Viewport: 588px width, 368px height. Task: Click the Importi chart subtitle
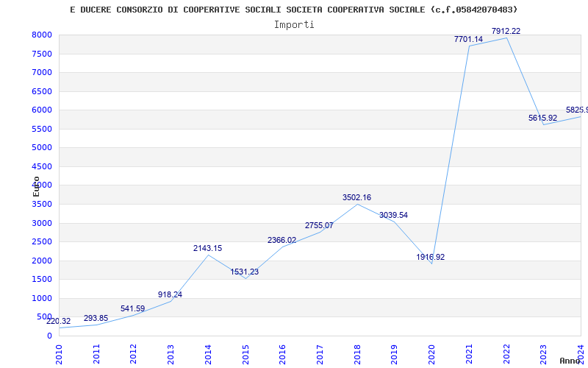pyautogui.click(x=294, y=24)
